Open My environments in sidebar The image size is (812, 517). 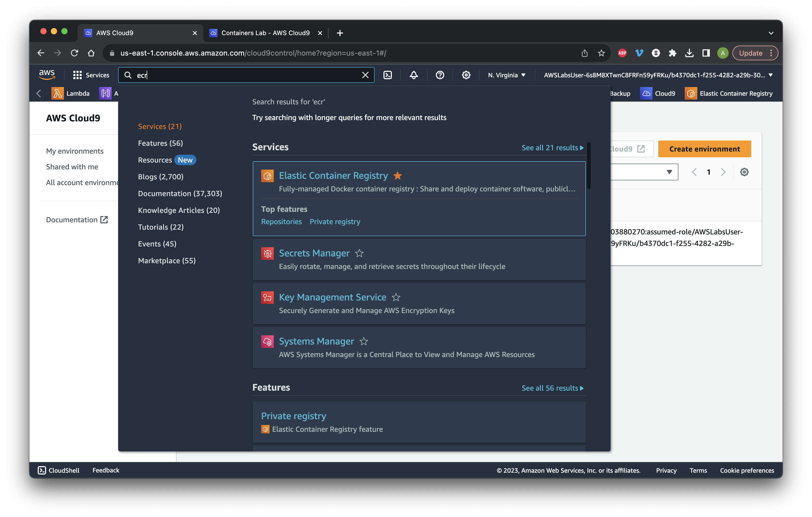pyautogui.click(x=75, y=151)
